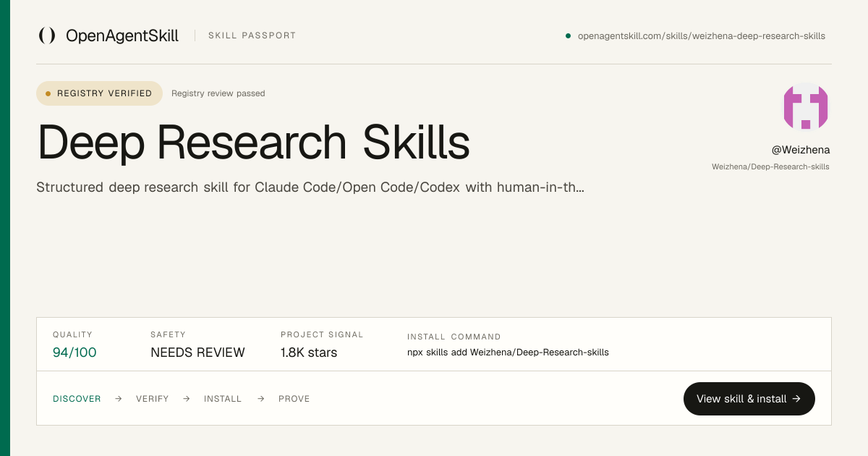Open the Weizhena pink pixel avatar

[806, 107]
